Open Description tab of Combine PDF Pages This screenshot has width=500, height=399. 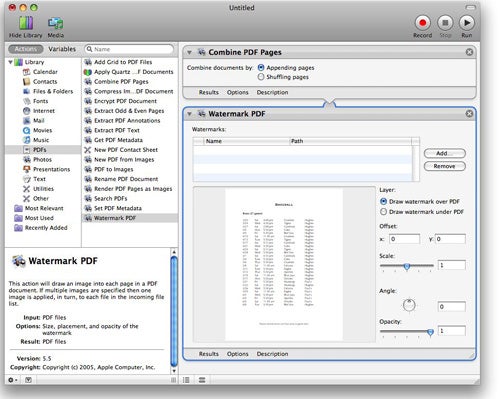[272, 92]
